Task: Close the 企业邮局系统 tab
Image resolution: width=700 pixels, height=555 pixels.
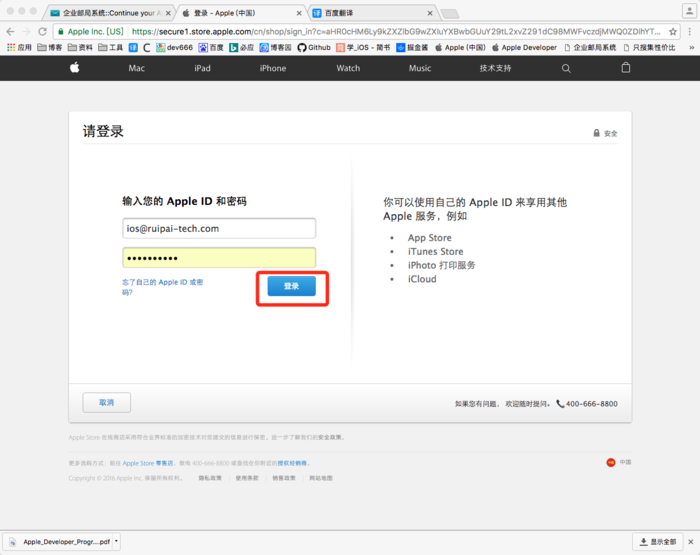Action: (168, 13)
